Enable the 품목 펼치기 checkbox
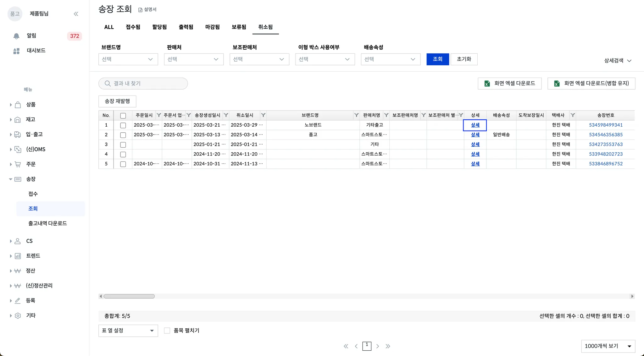The height and width of the screenshot is (356, 644). (x=167, y=331)
